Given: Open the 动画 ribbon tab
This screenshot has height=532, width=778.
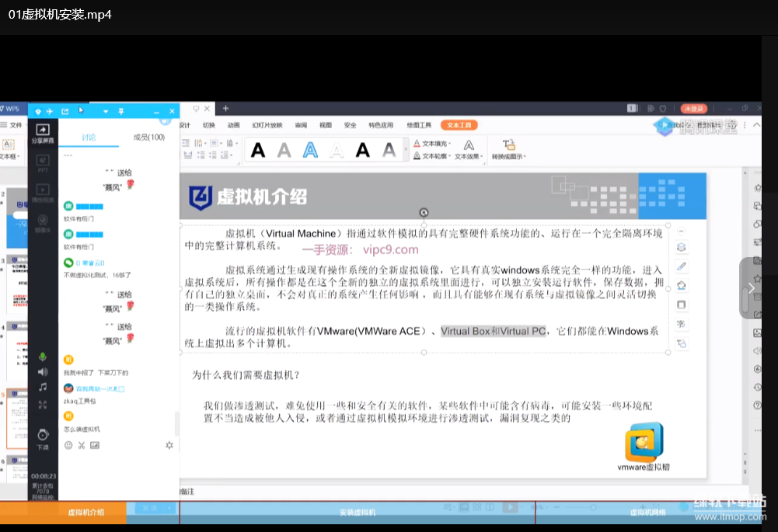Looking at the screenshot, I should 233,126.
